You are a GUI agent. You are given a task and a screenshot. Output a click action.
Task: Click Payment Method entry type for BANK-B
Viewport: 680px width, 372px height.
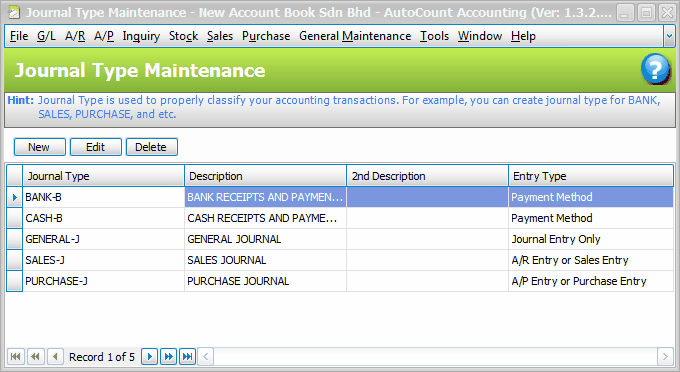[x=591, y=197]
